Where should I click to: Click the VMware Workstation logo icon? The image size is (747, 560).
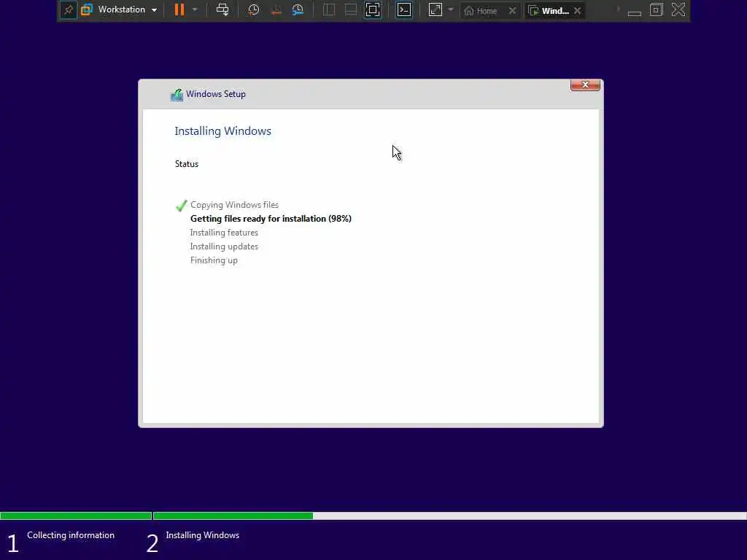pyautogui.click(x=87, y=9)
